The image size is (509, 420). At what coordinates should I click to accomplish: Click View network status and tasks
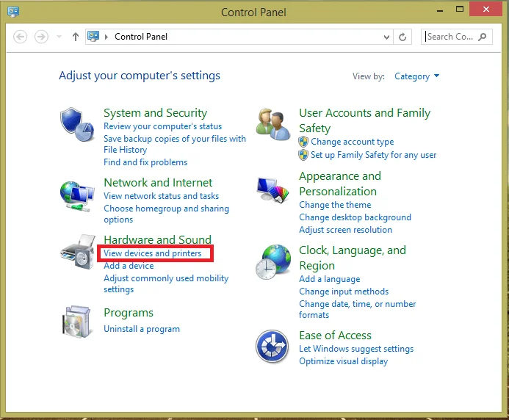[161, 196]
